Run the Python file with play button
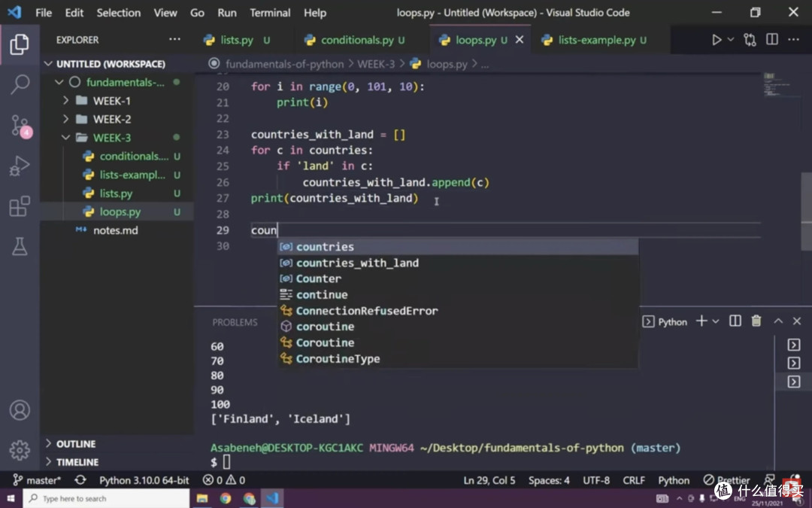The height and width of the screenshot is (508, 812). pyautogui.click(x=717, y=40)
